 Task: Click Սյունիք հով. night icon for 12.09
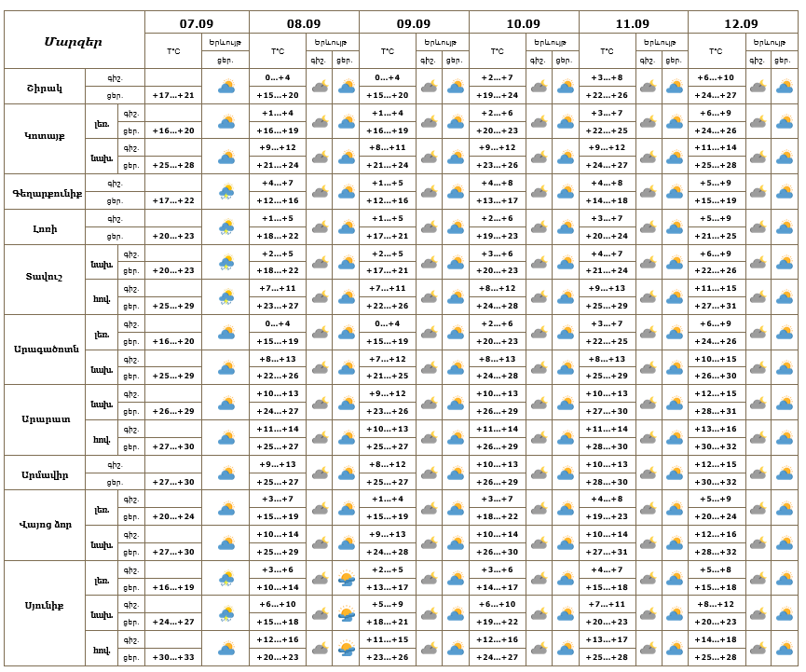click(758, 650)
